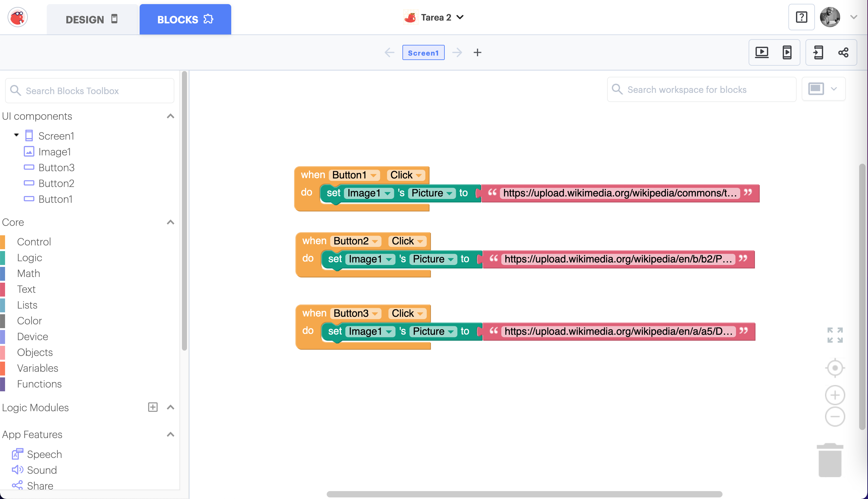Collapse the Screen1 tree node

(16, 135)
